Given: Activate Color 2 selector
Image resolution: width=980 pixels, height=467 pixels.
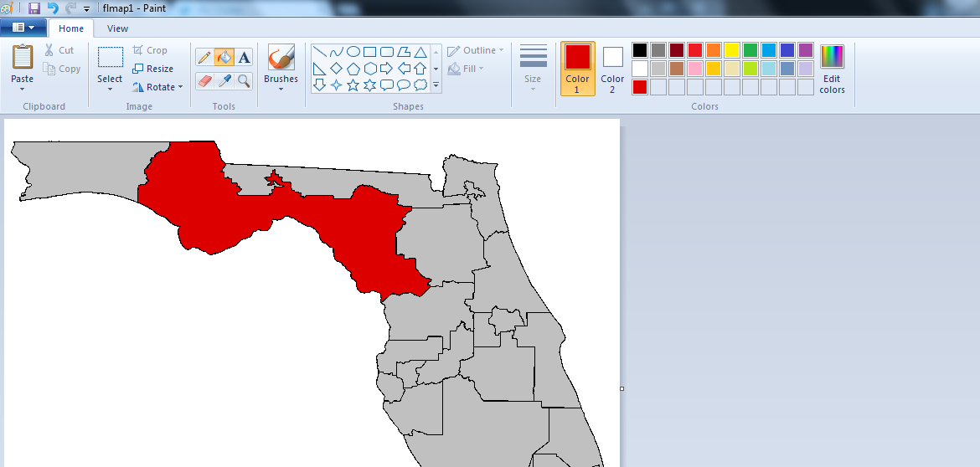Looking at the screenshot, I should pyautogui.click(x=612, y=69).
